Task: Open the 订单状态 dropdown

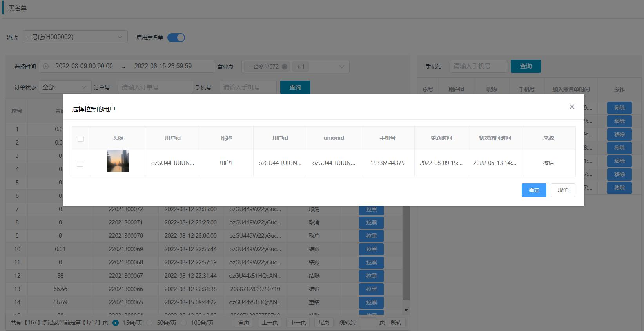Action: pyautogui.click(x=65, y=87)
